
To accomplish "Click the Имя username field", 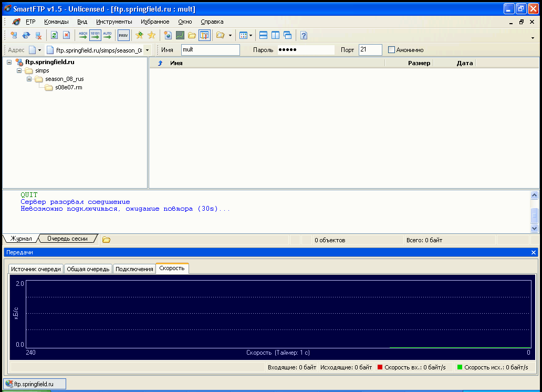I will [x=210, y=50].
